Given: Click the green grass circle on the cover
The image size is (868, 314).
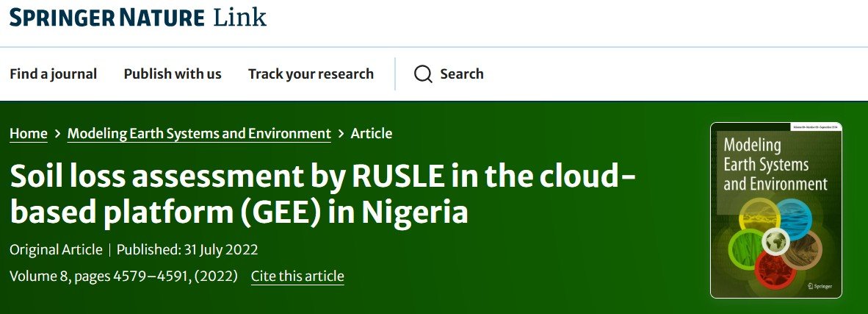Looking at the screenshot, I should point(749,248).
